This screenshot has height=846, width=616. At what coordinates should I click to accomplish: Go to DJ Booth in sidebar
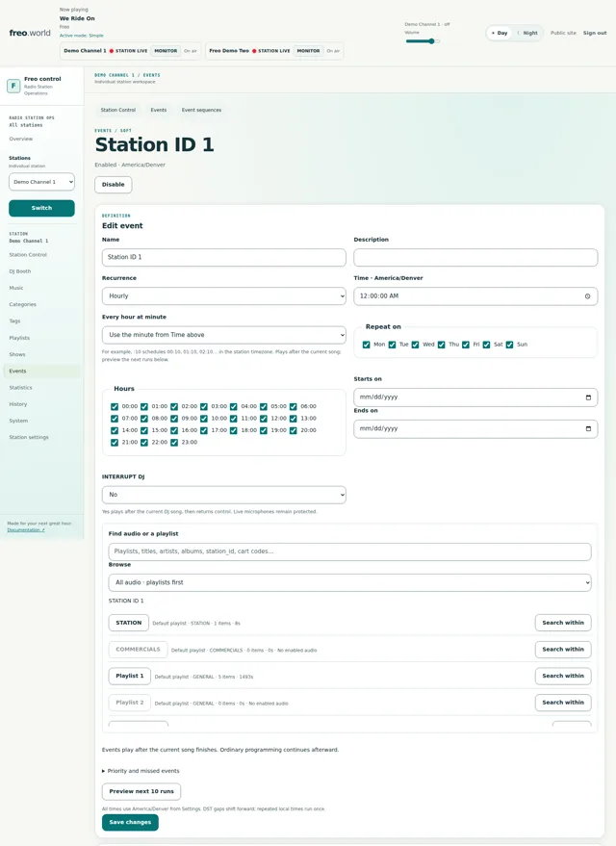click(x=20, y=271)
